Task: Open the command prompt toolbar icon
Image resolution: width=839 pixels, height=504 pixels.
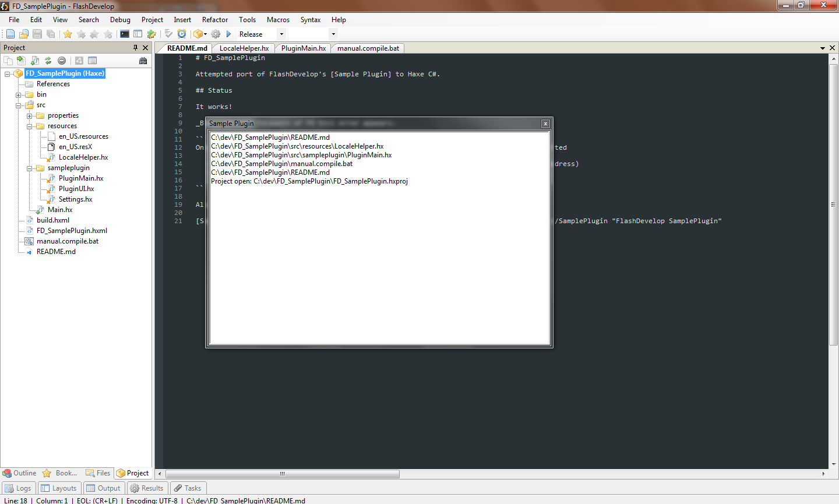Action: coord(125,34)
